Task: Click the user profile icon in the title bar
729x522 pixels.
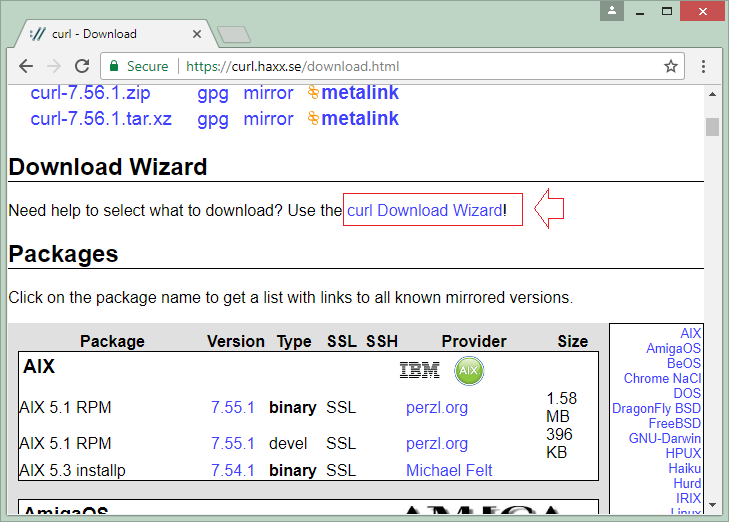Action: point(611,11)
